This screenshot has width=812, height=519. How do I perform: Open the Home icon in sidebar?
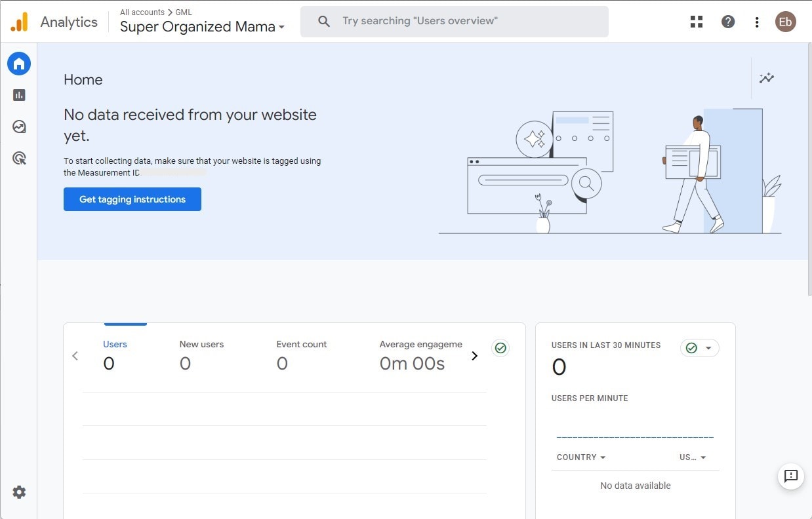click(x=19, y=64)
